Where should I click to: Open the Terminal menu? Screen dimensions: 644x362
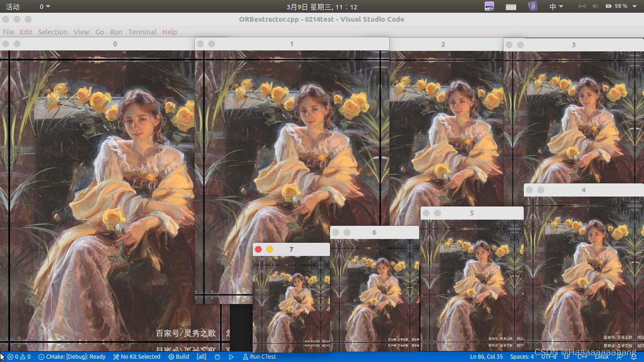pyautogui.click(x=142, y=32)
